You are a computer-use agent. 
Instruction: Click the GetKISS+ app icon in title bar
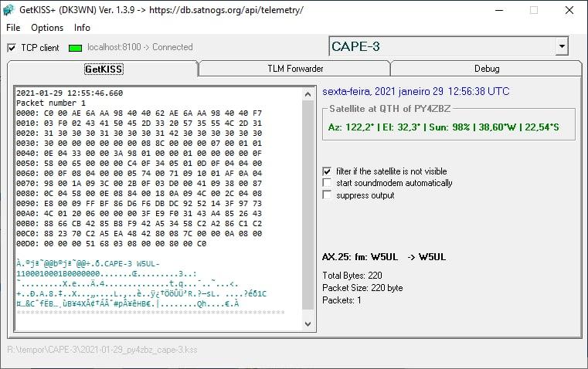pyautogui.click(x=8, y=10)
